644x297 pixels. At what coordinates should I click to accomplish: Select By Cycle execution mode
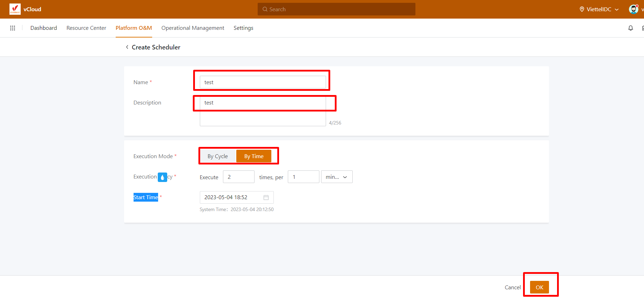[x=217, y=156]
